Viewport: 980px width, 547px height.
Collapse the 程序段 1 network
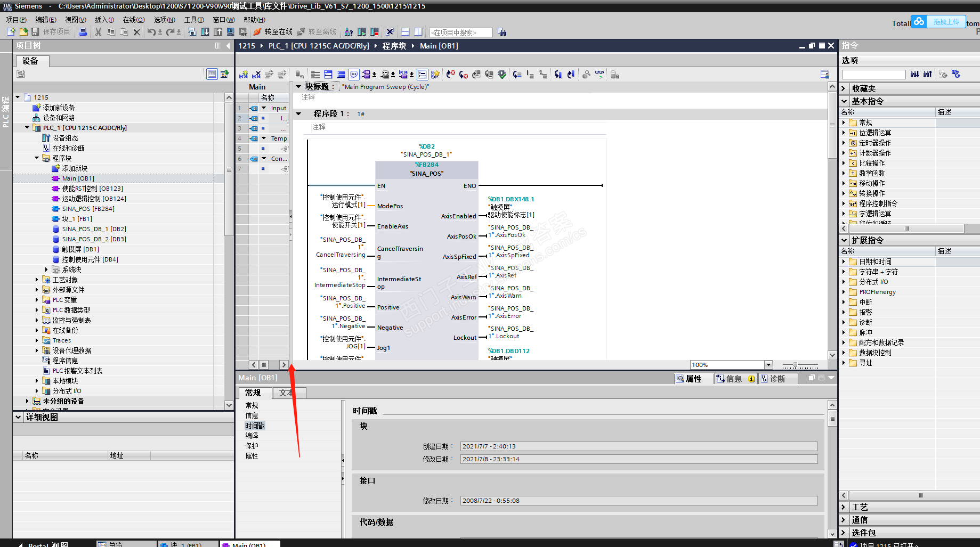click(298, 113)
